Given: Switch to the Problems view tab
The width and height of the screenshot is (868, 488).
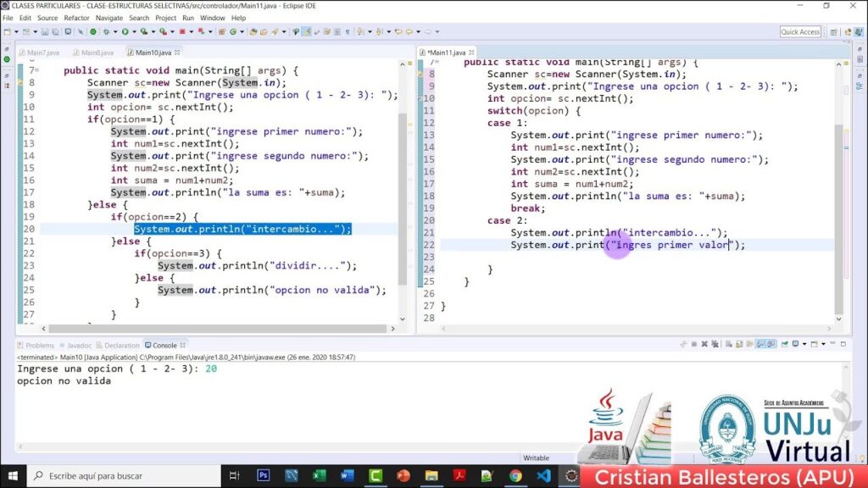Looking at the screenshot, I should pos(39,346).
